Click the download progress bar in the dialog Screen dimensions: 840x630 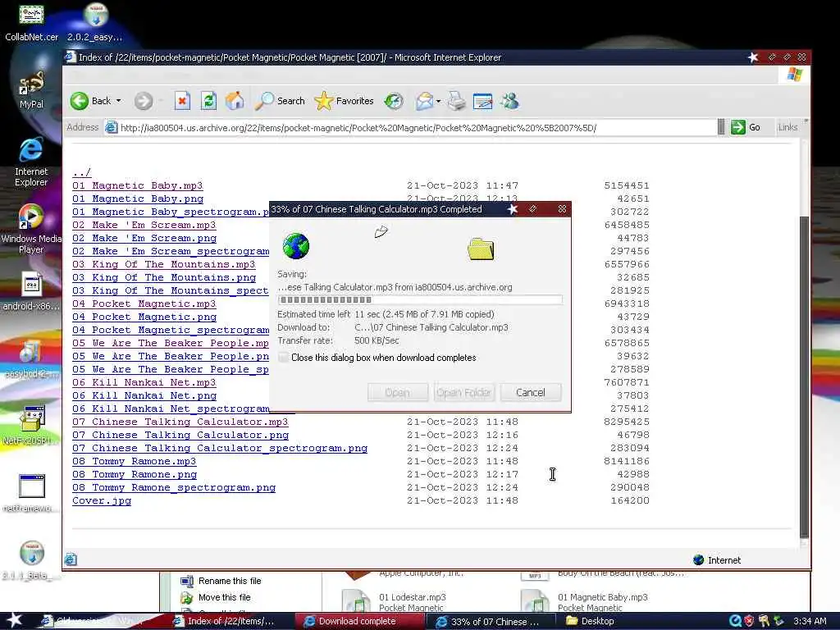tap(420, 300)
